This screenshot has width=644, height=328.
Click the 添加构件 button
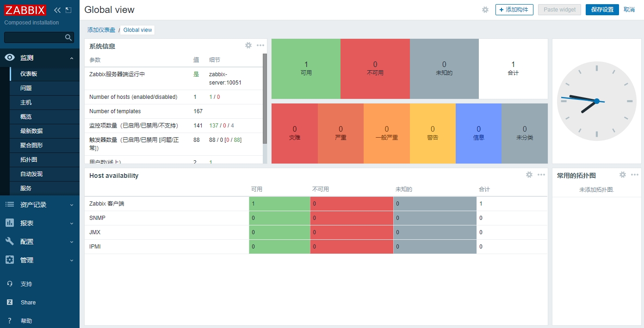click(x=514, y=10)
